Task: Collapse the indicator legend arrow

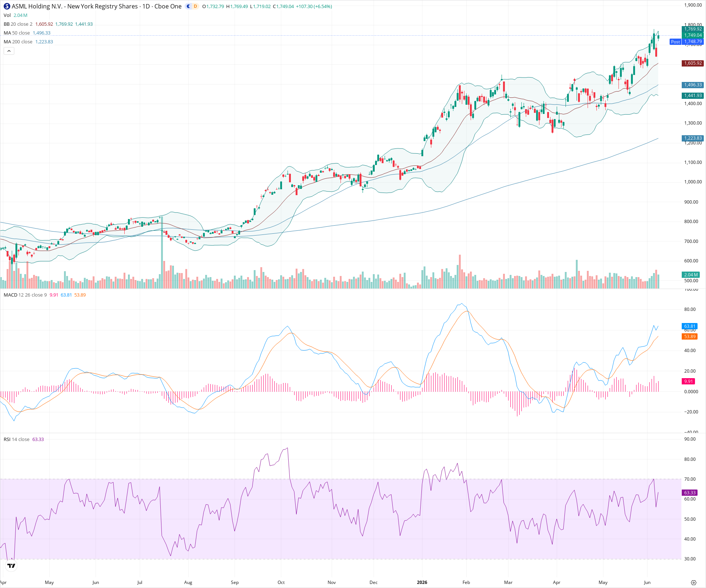Action: click(x=9, y=51)
